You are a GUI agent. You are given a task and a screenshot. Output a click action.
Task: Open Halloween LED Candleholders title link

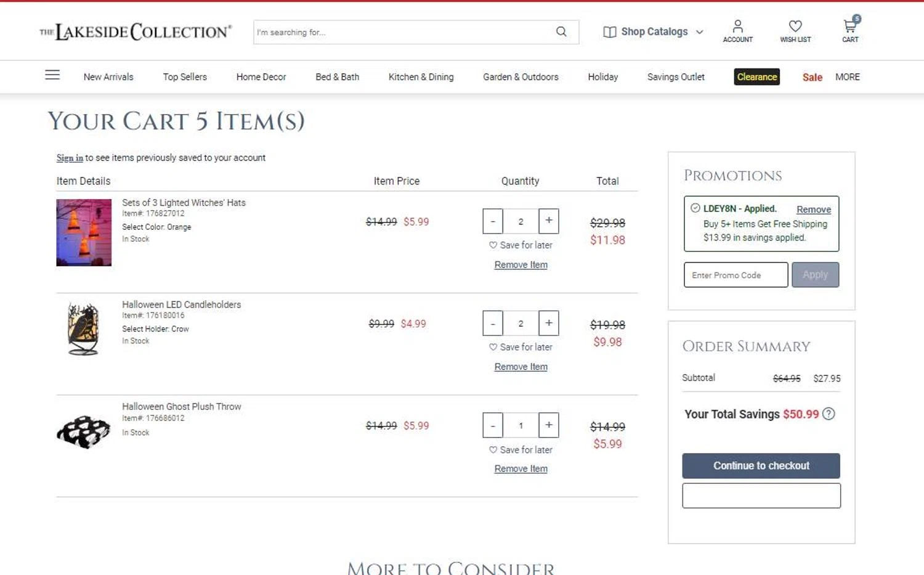click(x=181, y=304)
